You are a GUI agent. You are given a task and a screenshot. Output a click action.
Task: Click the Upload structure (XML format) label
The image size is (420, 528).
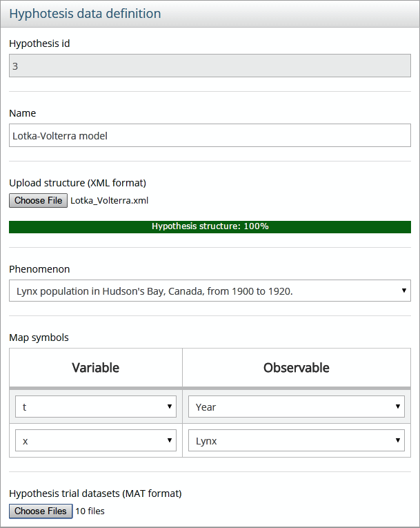point(77,183)
